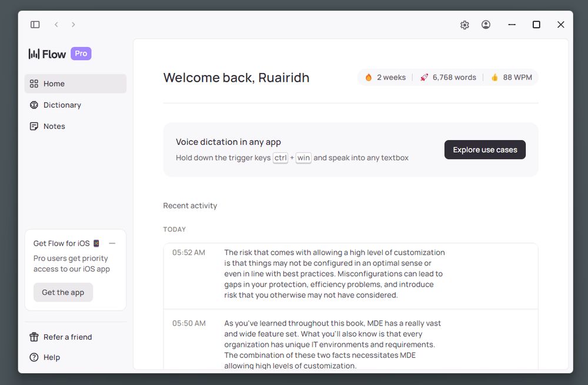Toggle the sidebar panel icon

[x=35, y=24]
